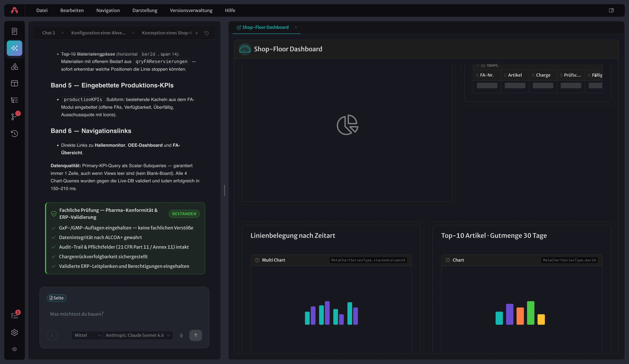Close the Shop-Floor Dashboard tab
This screenshot has height=364, width=629.
pyautogui.click(x=296, y=27)
